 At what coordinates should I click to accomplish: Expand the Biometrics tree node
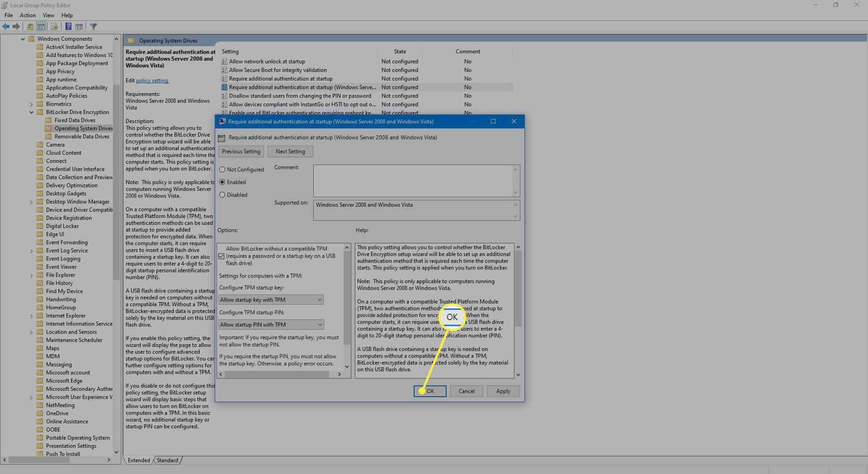[x=31, y=104]
